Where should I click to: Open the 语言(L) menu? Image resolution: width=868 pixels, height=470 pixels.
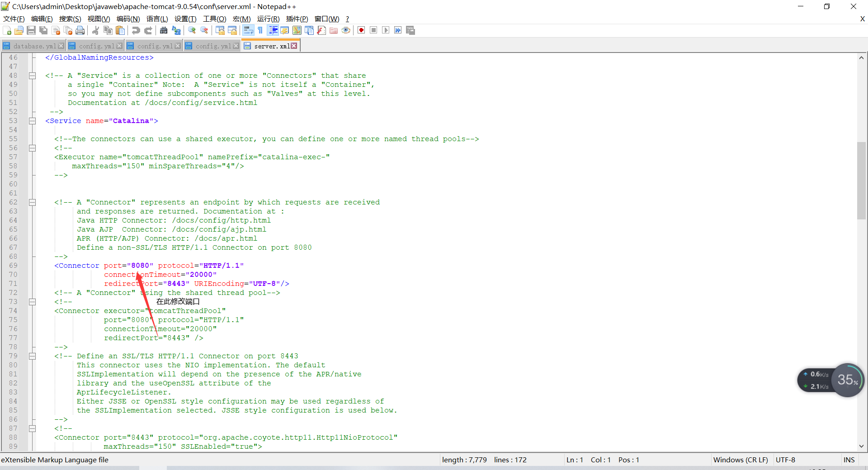pyautogui.click(x=157, y=19)
